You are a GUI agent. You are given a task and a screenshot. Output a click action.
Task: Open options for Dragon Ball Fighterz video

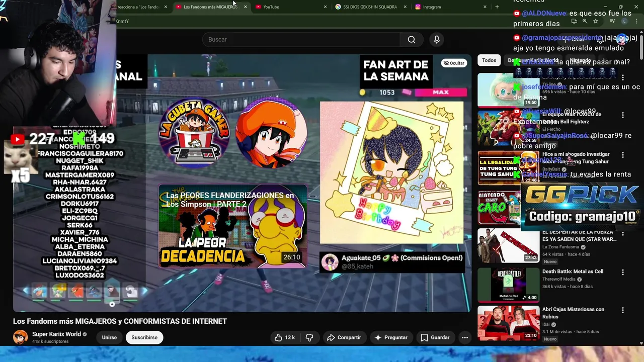coord(623,115)
